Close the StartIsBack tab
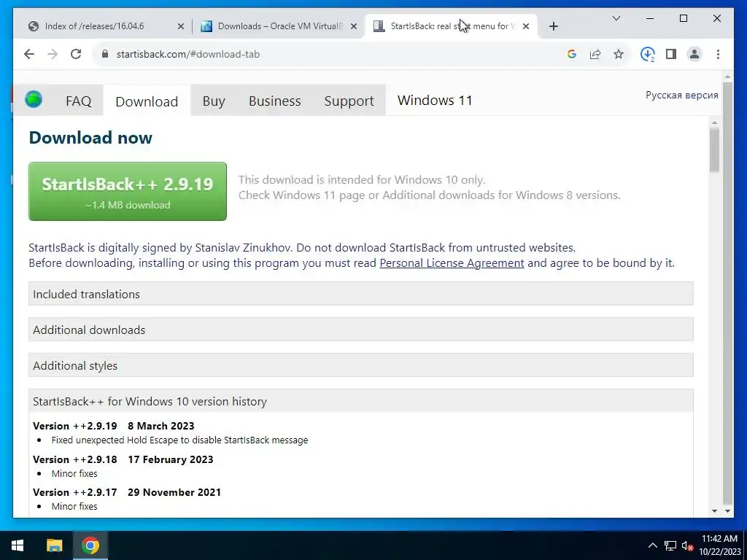The image size is (747, 560). 526,26
